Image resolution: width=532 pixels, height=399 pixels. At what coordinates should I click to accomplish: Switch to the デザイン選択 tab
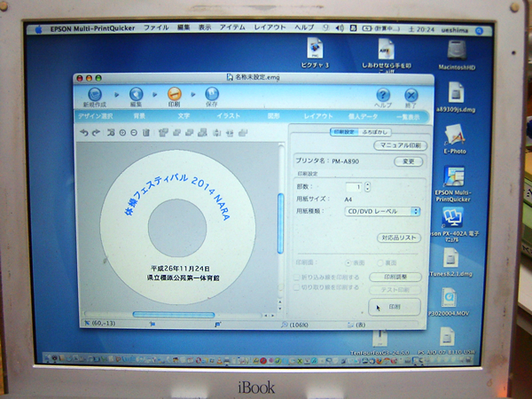coord(96,116)
